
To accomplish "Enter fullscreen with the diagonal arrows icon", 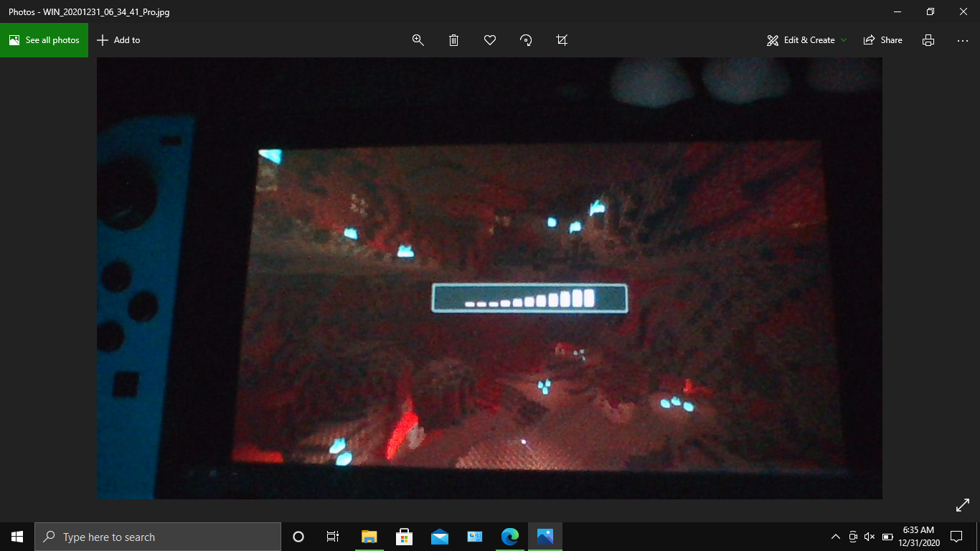I will coord(963,505).
